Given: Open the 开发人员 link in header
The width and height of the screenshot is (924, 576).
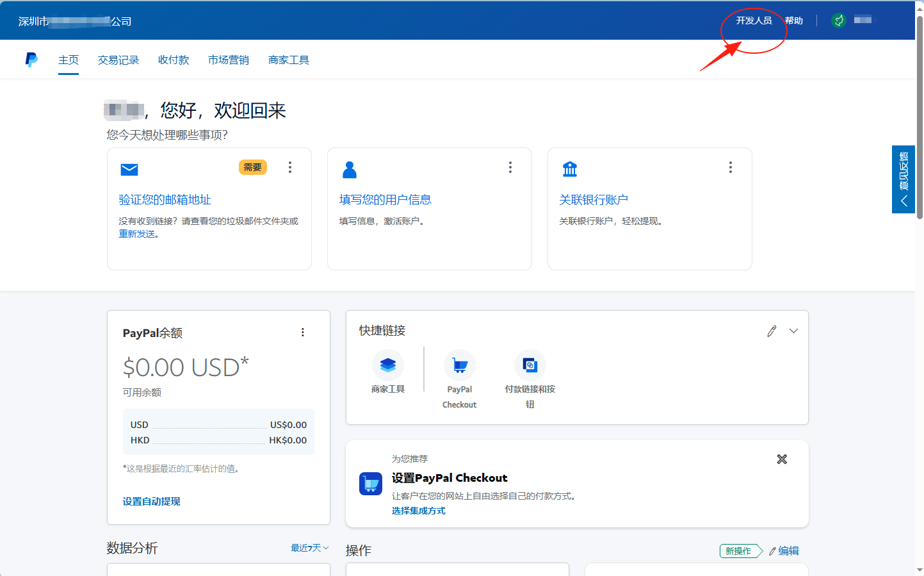Looking at the screenshot, I should 754,21.
